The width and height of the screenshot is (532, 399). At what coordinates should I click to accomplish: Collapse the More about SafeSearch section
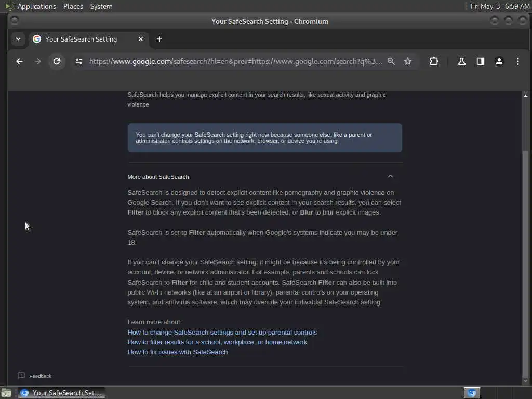(x=390, y=176)
